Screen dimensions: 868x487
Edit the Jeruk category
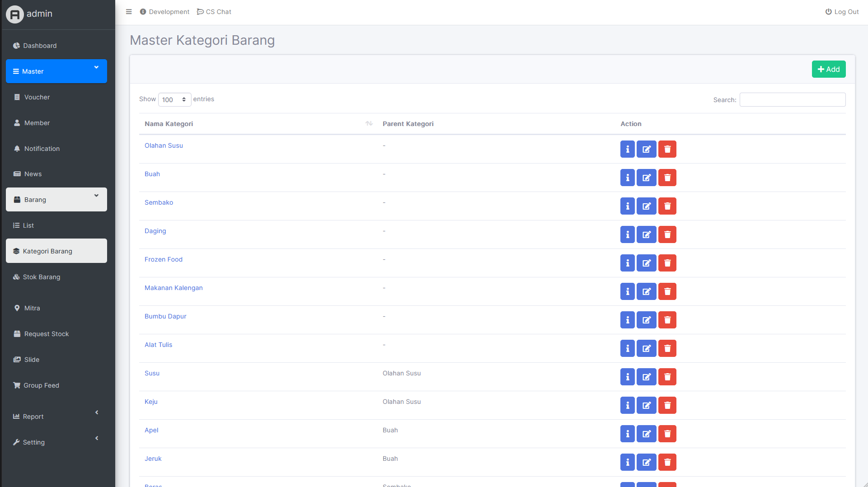click(646, 462)
